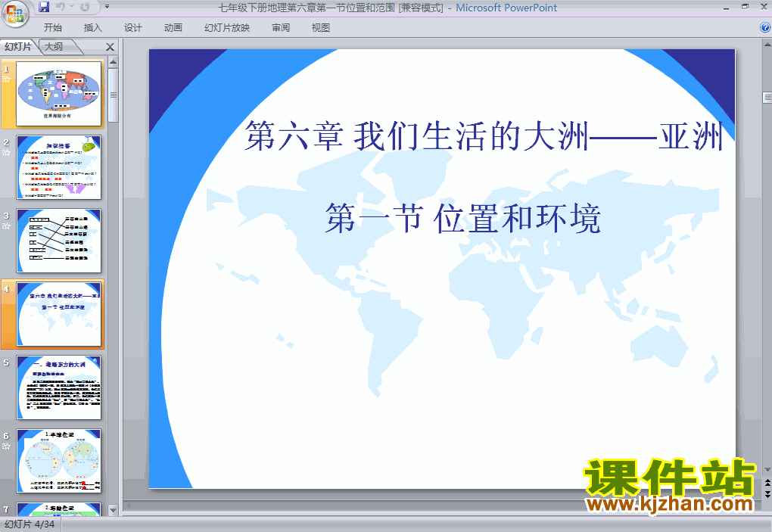
Task: Click the slide title 第六章 我们生活的大洲——亚洲
Action: (x=484, y=136)
